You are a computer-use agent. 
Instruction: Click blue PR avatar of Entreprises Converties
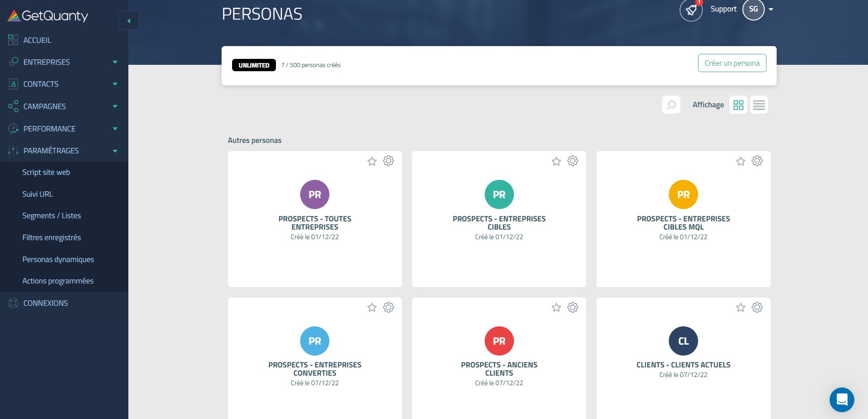coord(315,341)
